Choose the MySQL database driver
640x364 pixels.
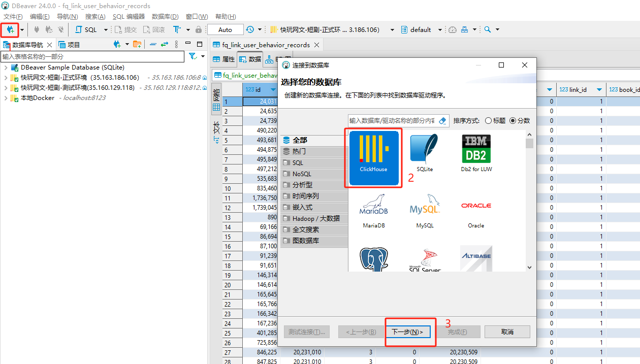(x=425, y=210)
